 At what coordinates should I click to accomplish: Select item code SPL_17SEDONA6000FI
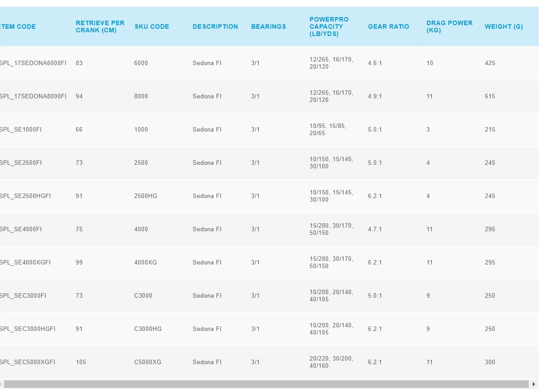33,63
